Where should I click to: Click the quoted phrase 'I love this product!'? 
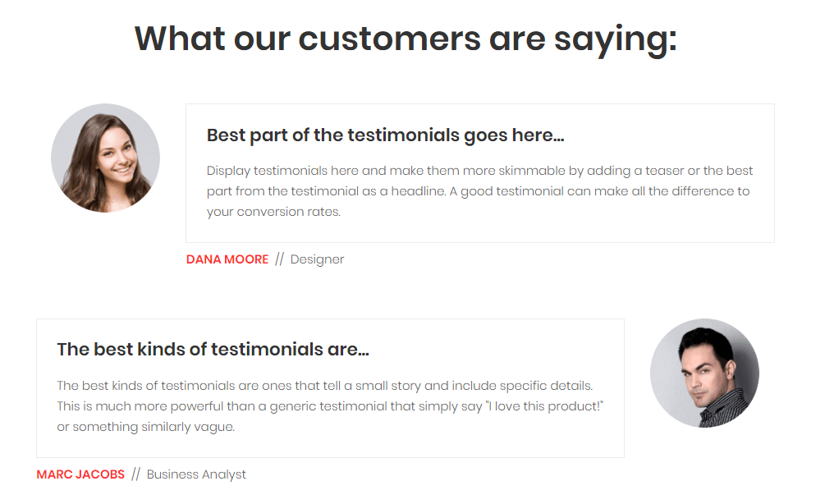point(544,406)
